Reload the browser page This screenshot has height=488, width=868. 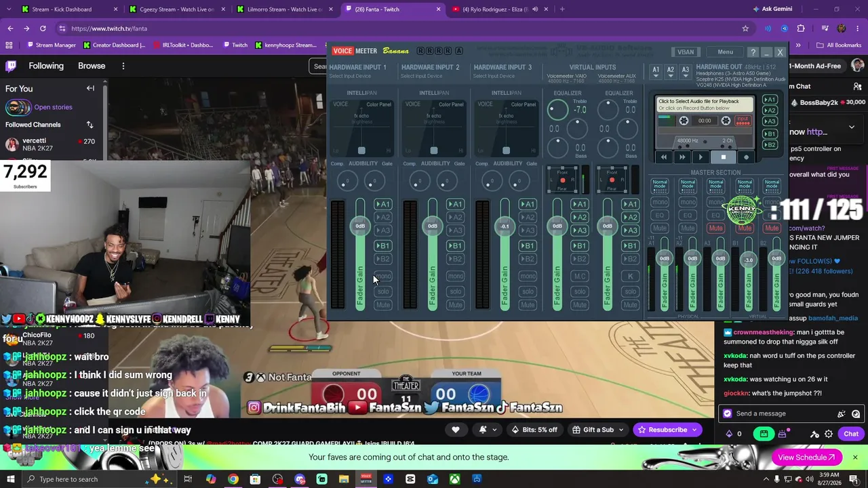click(43, 28)
